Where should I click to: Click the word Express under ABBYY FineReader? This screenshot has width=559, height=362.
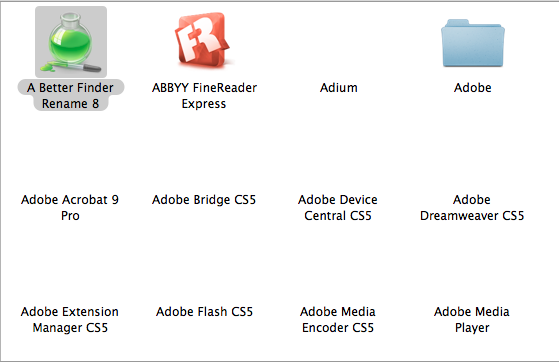204,103
